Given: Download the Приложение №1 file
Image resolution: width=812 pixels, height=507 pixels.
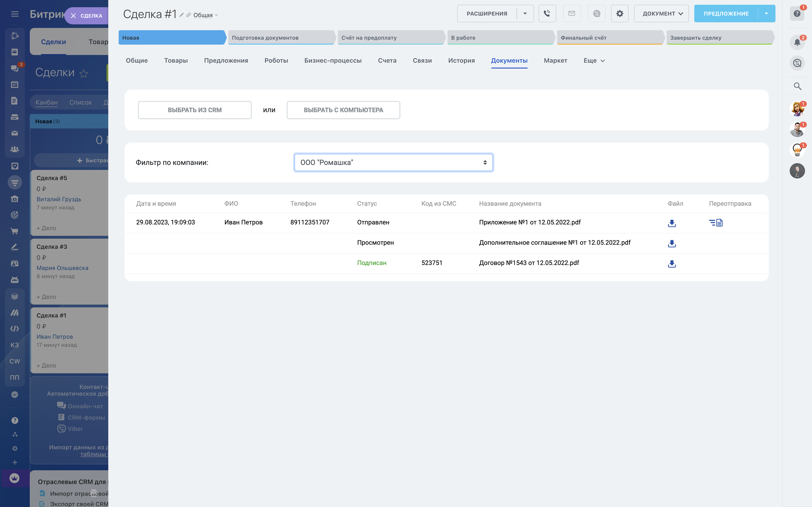Looking at the screenshot, I should click(x=672, y=223).
